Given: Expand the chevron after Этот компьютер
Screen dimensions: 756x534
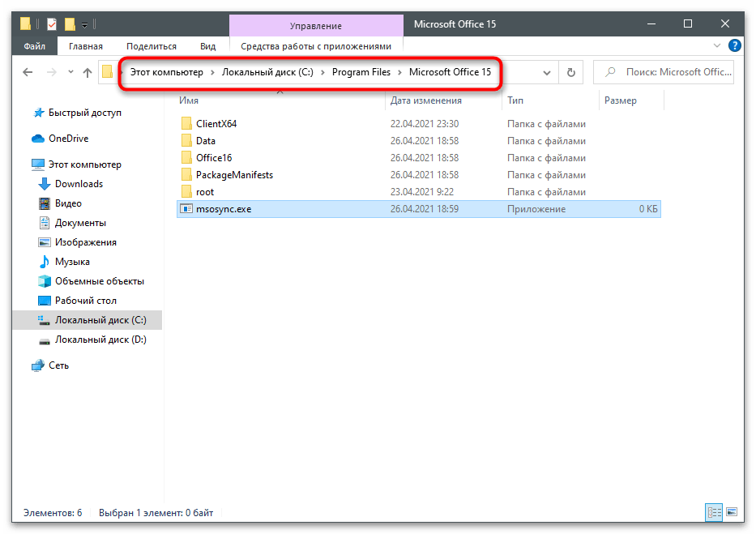Looking at the screenshot, I should coord(212,72).
